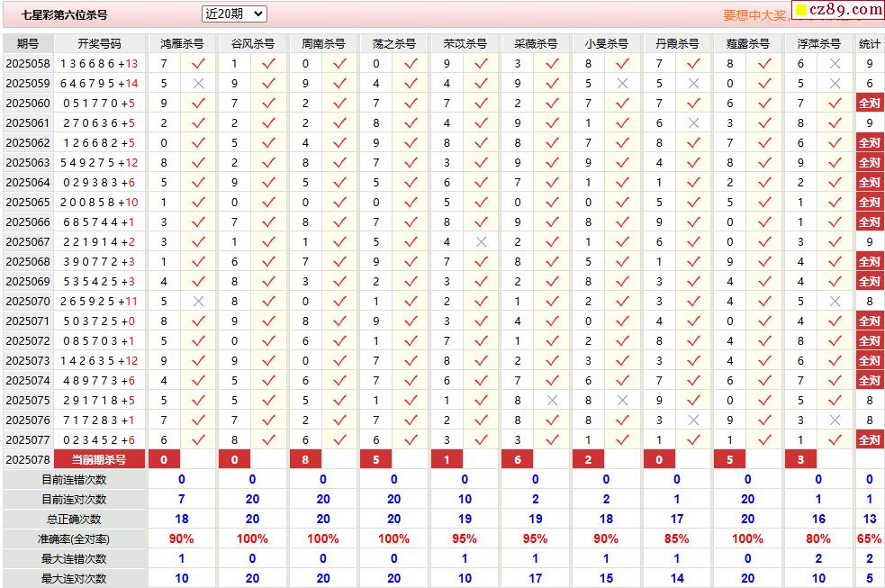
Task: Click the X mark for 鸿雁杀号 in row 2025059
Action: coord(198,84)
